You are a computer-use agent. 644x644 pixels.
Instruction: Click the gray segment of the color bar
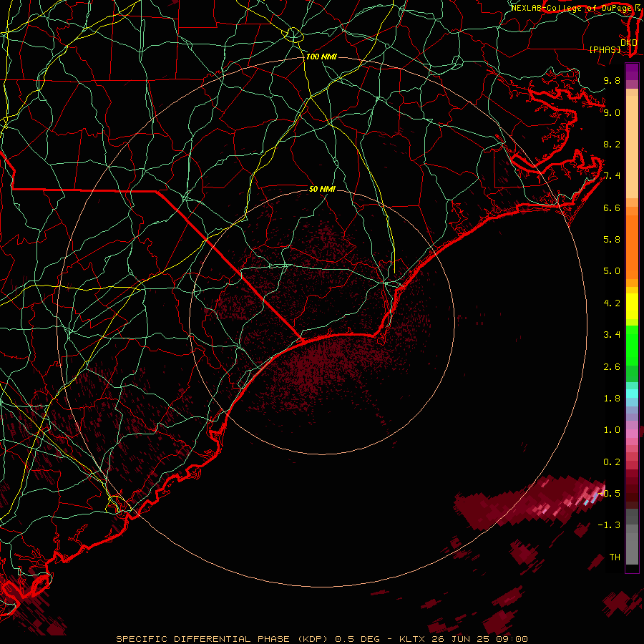[632, 537]
